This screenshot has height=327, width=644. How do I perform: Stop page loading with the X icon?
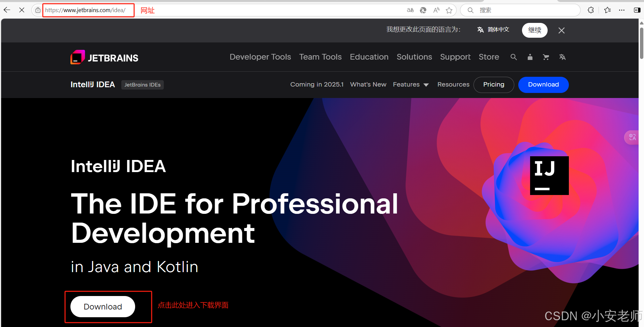[22, 10]
